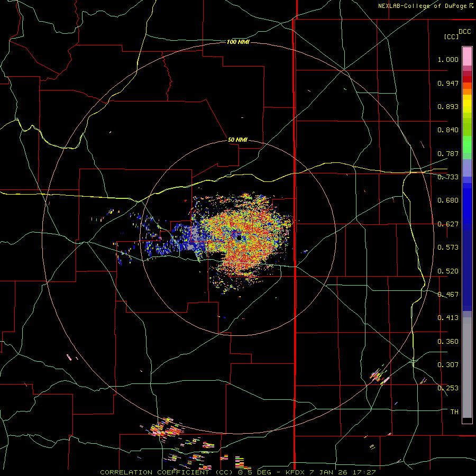This screenshot has width=476, height=476.
Task: Select the 0.413 scale value
Action: [448, 318]
